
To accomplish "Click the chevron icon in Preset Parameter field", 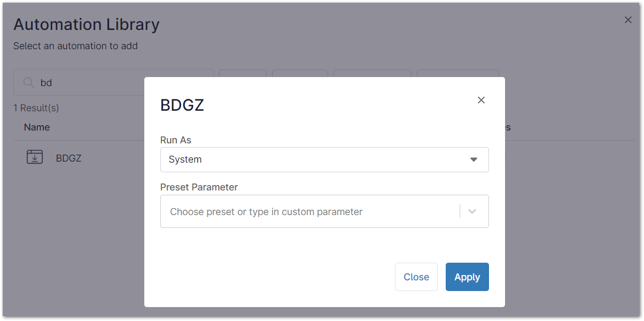I will point(472,211).
